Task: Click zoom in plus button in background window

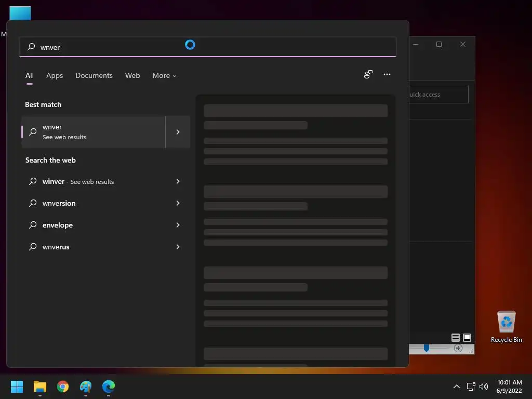Action: tap(458, 348)
